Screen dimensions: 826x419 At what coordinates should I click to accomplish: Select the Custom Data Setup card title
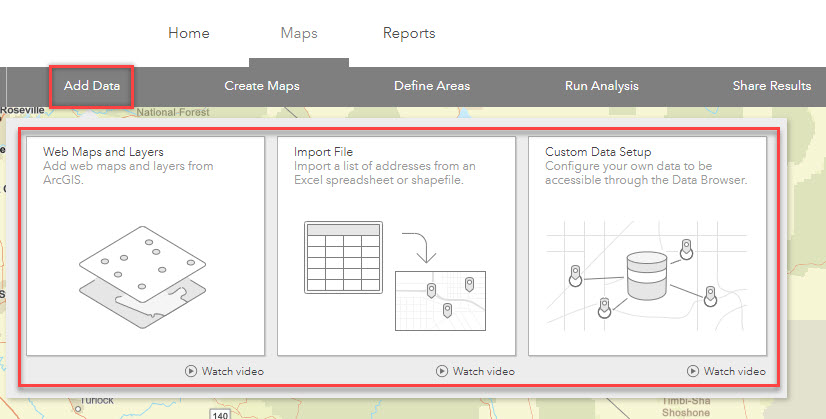(598, 152)
